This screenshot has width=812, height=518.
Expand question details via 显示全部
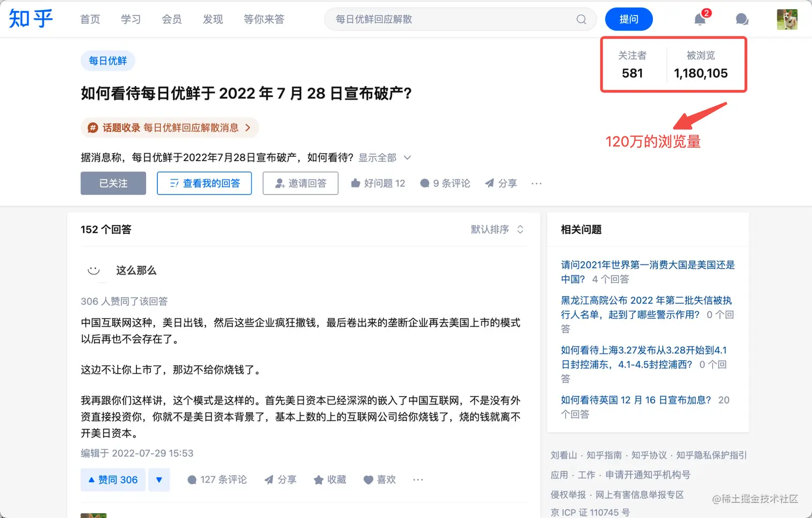[x=385, y=157]
